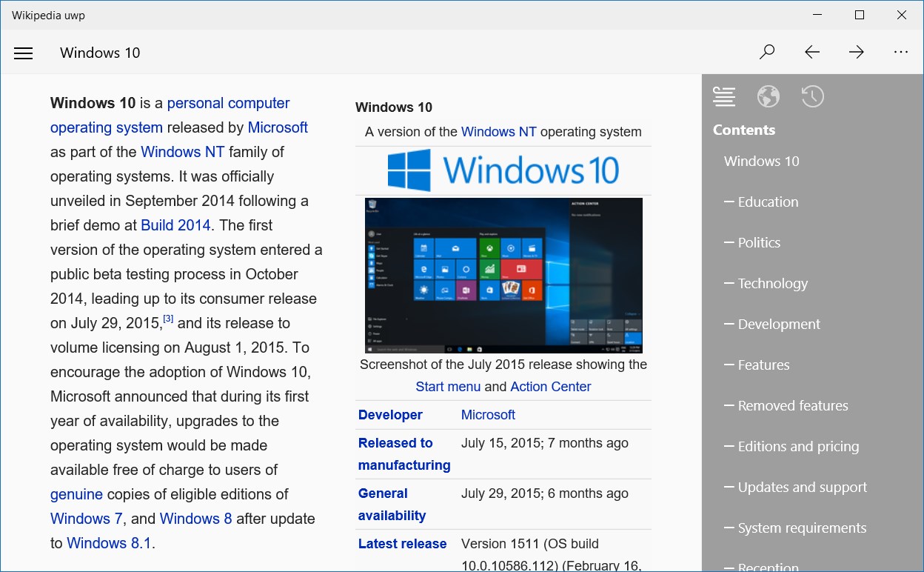Select the page title Windows 10 in header
Screen dimensions: 924x572
pyautogui.click(x=100, y=53)
